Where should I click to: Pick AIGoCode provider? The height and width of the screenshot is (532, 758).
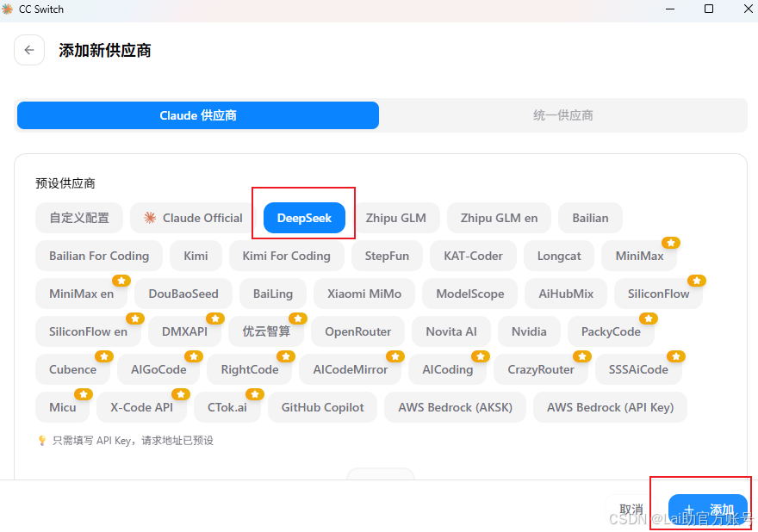coord(158,369)
